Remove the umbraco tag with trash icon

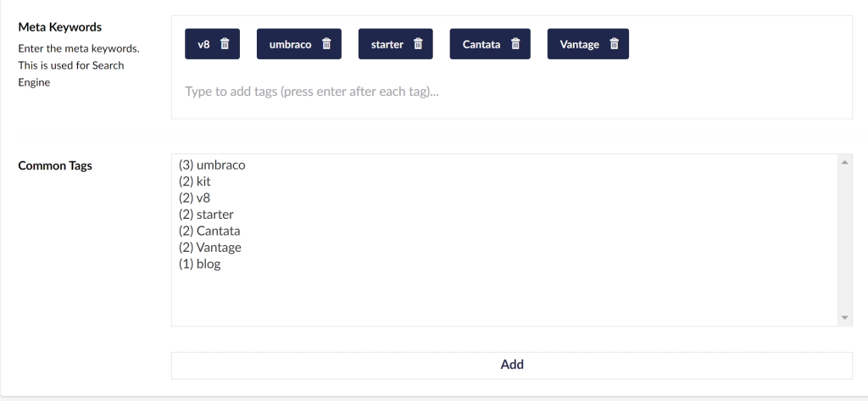pyautogui.click(x=326, y=45)
